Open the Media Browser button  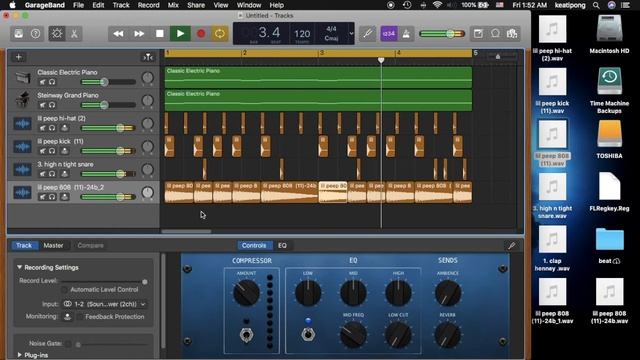(x=512, y=33)
